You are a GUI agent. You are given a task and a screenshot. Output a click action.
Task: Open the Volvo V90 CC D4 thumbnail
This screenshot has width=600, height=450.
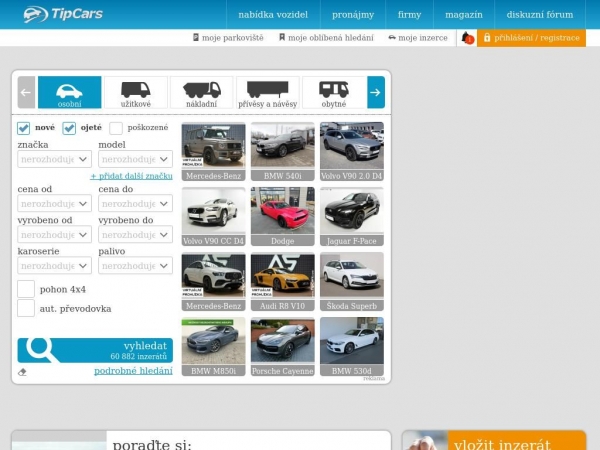[x=214, y=217]
